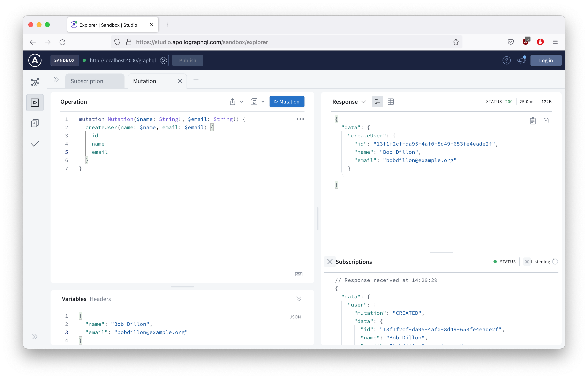Download the response with download icon
The height and width of the screenshot is (379, 588).
546,121
